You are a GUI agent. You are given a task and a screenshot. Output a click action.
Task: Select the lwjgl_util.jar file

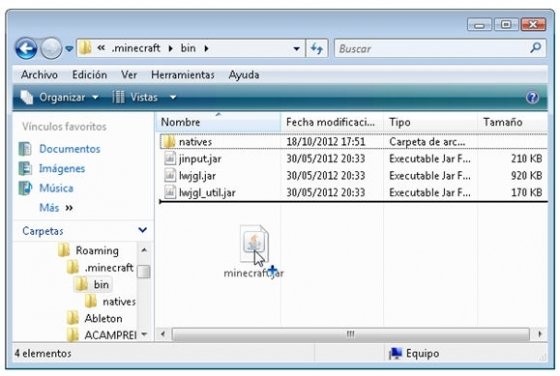(x=207, y=193)
